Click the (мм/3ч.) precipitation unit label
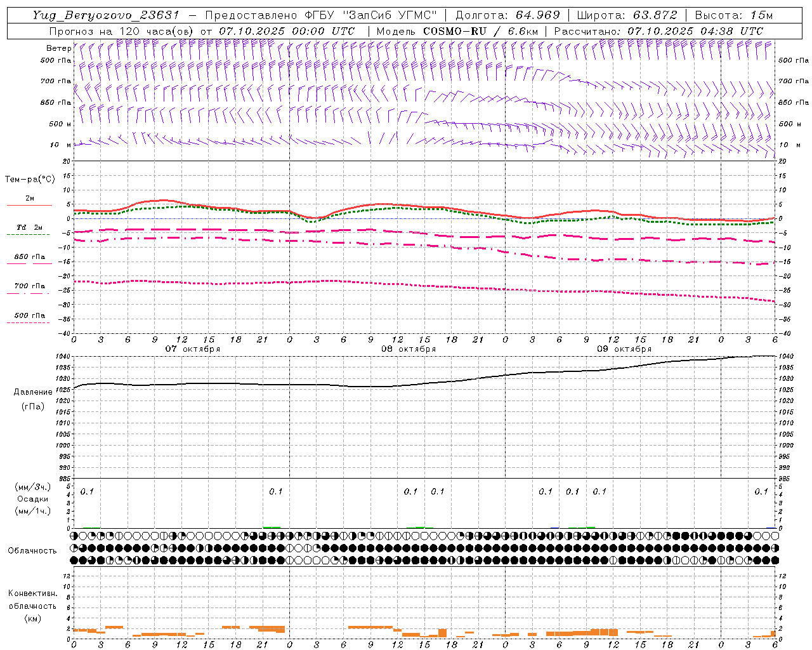The height and width of the screenshot is (650, 812). point(32,487)
